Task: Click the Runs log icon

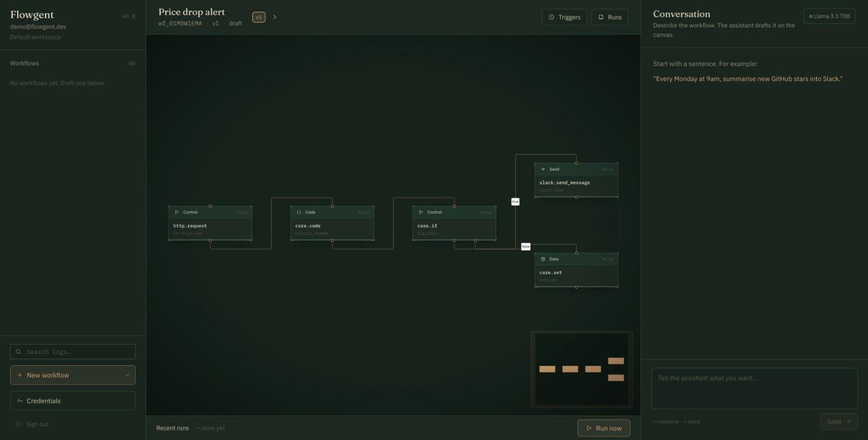Action: pyautogui.click(x=601, y=17)
